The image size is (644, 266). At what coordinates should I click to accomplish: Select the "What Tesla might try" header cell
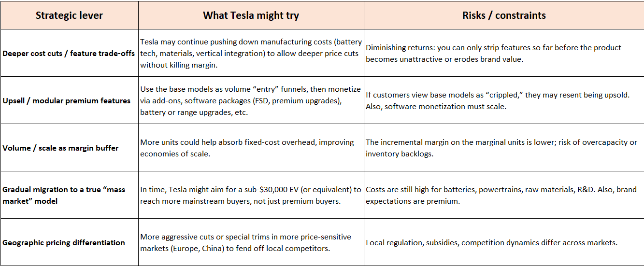pos(251,15)
